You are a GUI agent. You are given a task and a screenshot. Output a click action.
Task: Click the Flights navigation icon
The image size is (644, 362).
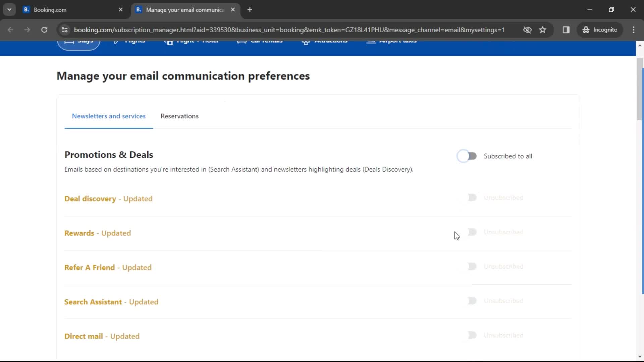[x=116, y=40]
